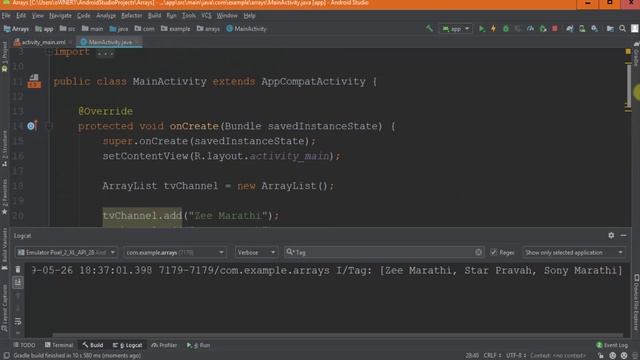Open the Window menu

[227, 16]
